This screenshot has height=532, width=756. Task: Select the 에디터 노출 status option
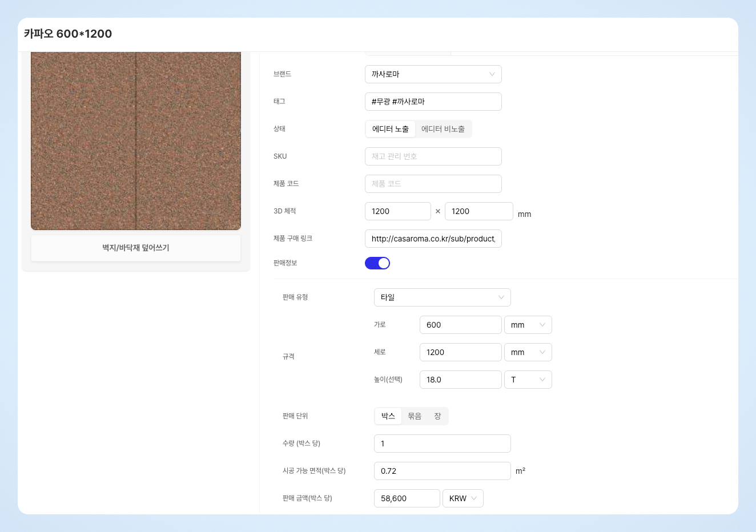(391, 129)
